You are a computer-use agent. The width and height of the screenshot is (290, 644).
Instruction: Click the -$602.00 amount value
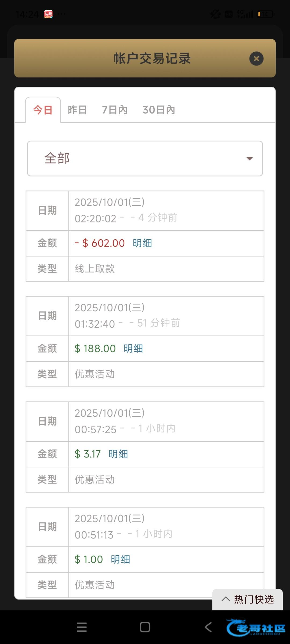pyautogui.click(x=100, y=243)
